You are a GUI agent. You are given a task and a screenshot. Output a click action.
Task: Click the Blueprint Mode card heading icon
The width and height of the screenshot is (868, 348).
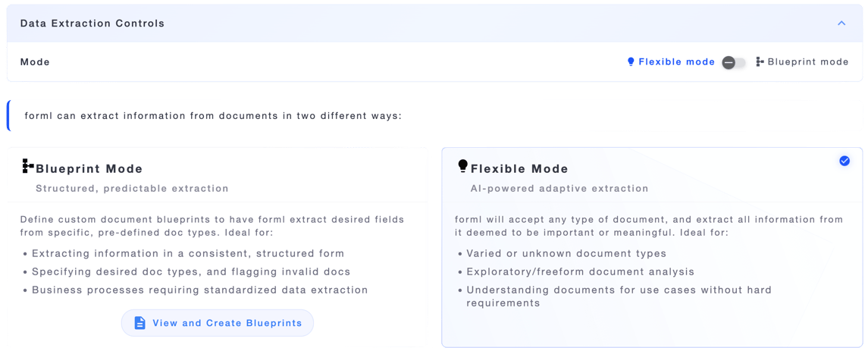coord(28,166)
